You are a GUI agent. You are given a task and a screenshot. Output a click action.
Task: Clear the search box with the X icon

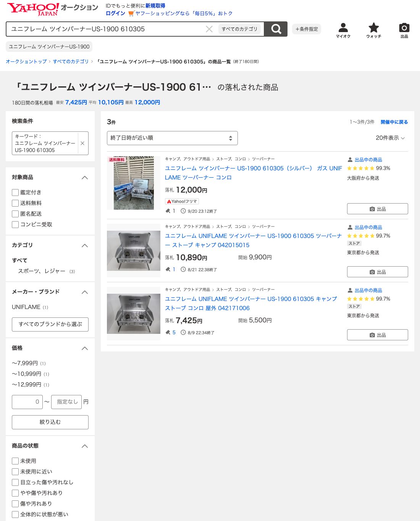[209, 29]
